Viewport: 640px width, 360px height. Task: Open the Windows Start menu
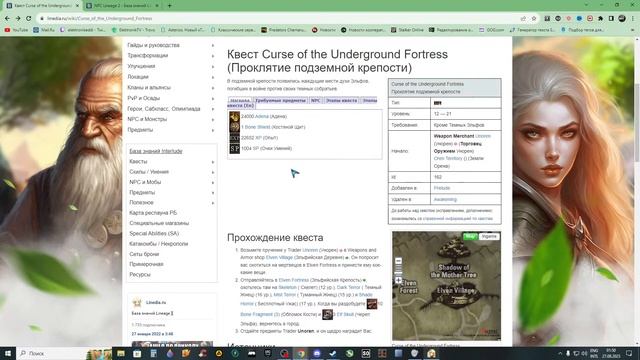pyautogui.click(x=7, y=353)
